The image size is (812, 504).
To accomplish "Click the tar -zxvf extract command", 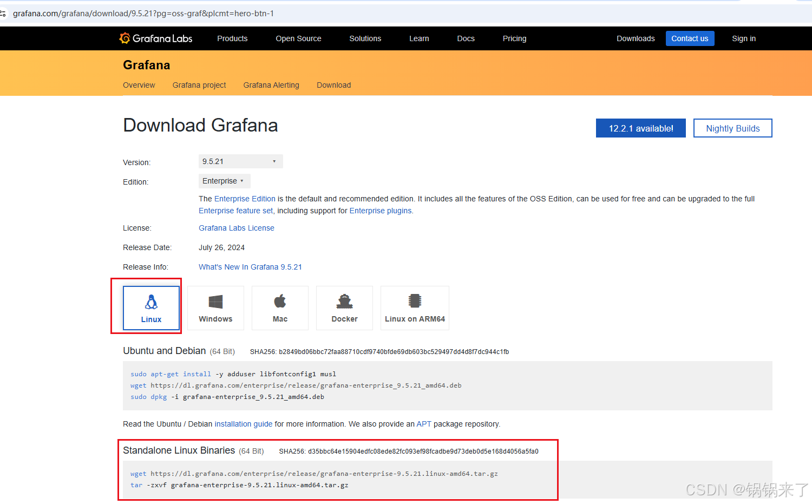I will point(239,485).
